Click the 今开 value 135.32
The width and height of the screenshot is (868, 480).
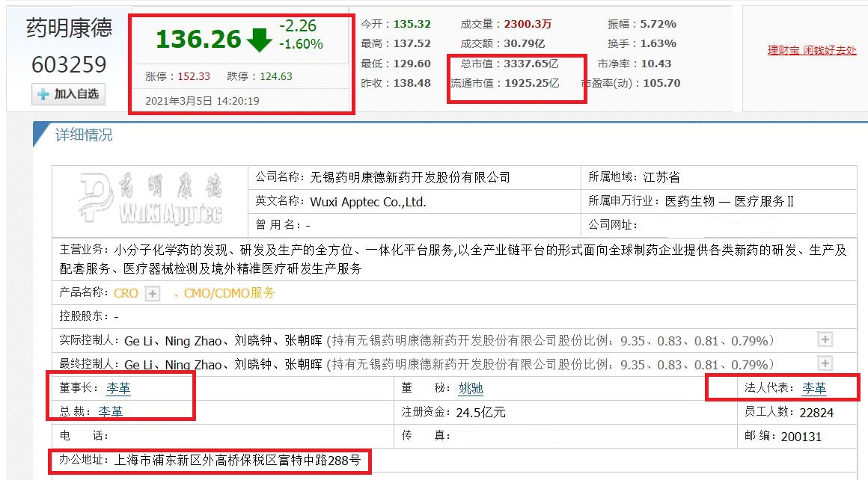pos(412,25)
